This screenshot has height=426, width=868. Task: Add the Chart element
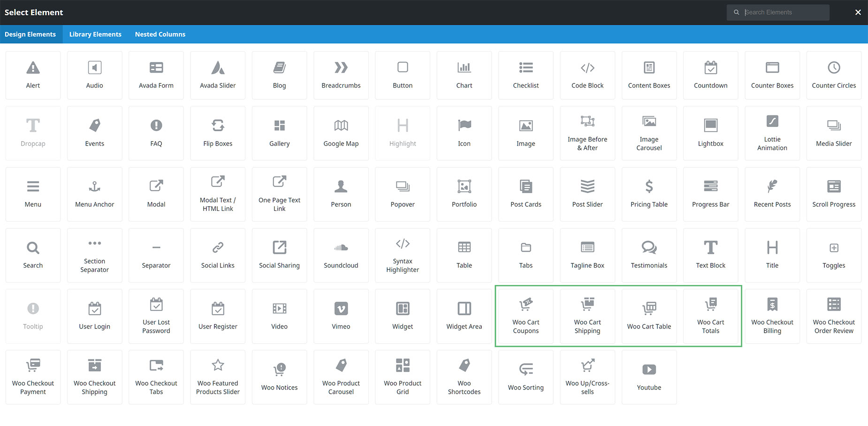pos(464,75)
